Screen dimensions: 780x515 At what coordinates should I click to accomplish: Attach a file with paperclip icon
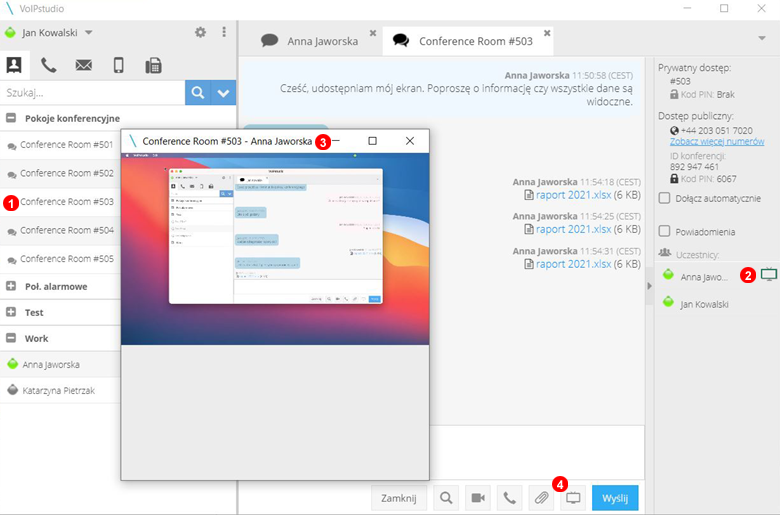click(x=541, y=498)
